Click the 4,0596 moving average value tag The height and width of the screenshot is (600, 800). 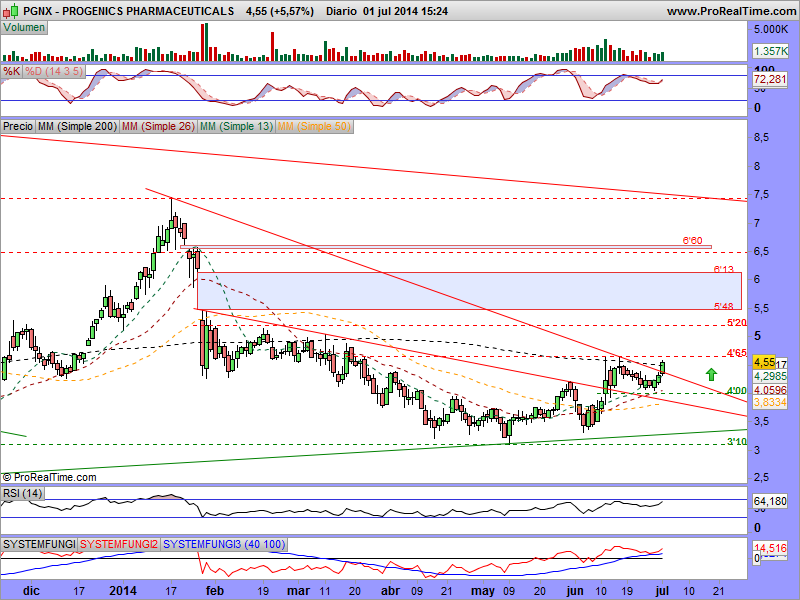click(x=770, y=390)
